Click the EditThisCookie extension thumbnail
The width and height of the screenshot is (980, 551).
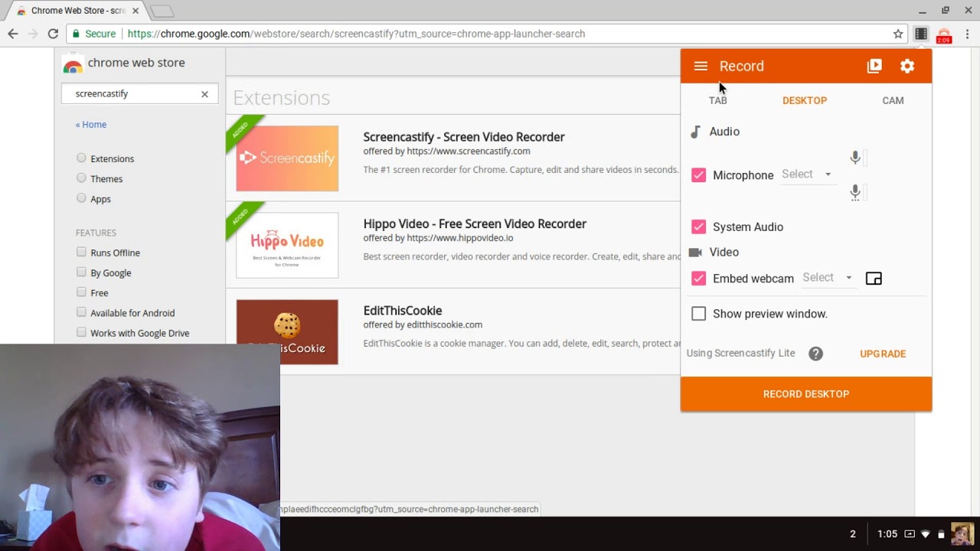(287, 332)
